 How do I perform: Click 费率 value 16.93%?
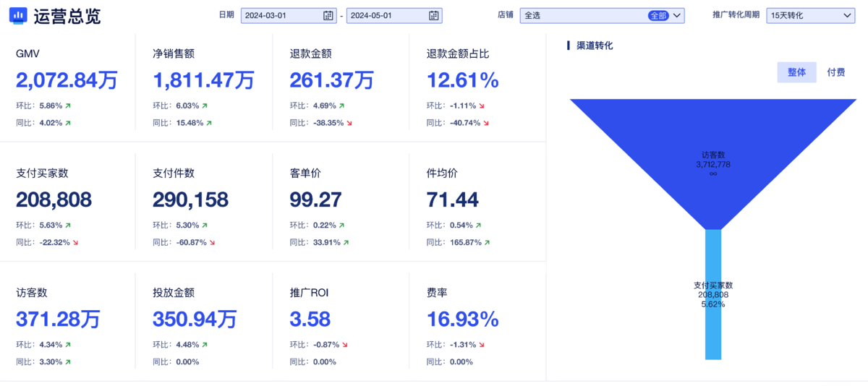(463, 319)
